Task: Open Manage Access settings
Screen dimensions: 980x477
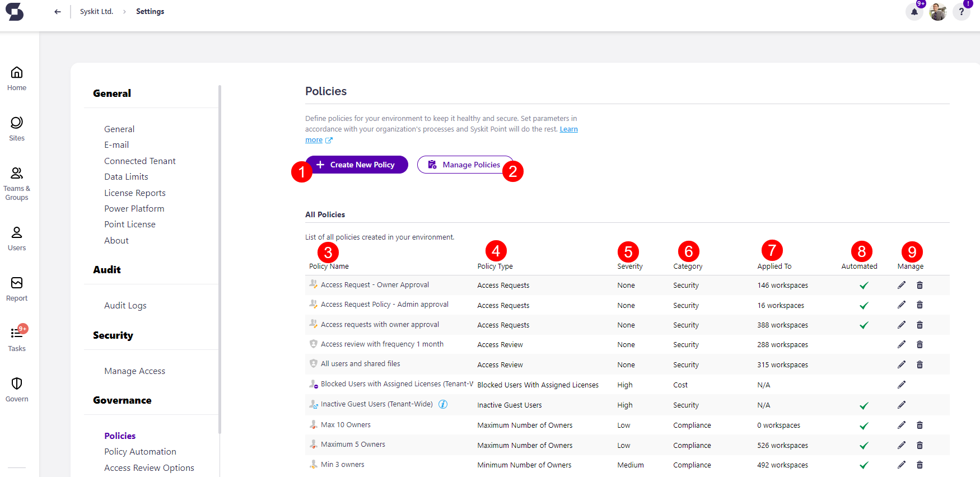Action: 134,371
